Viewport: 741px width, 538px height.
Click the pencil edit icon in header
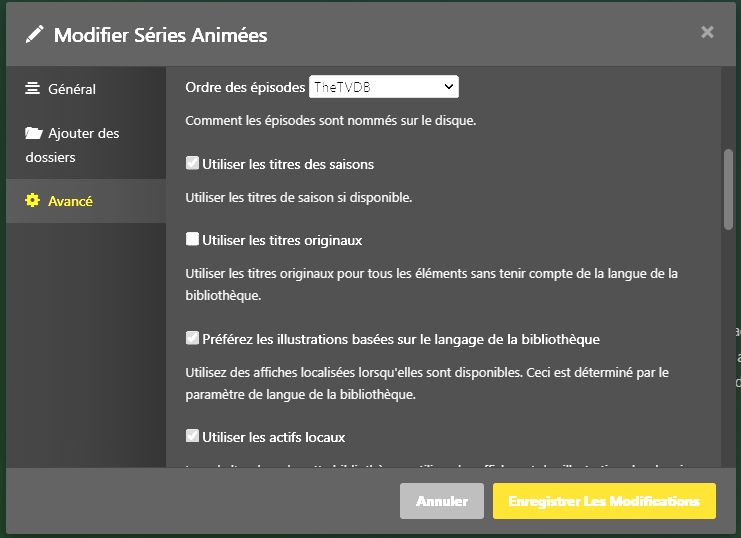(35, 35)
